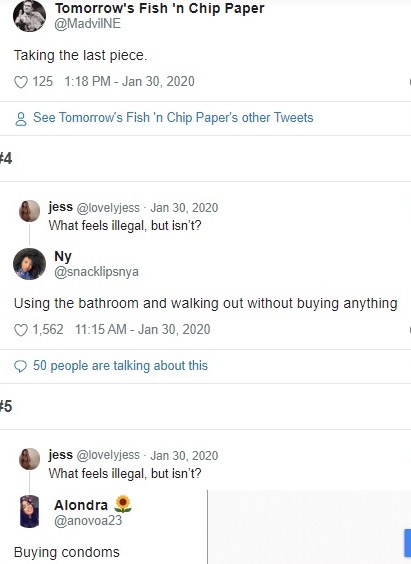Visit the @anovoa23 handle

[x=88, y=520]
